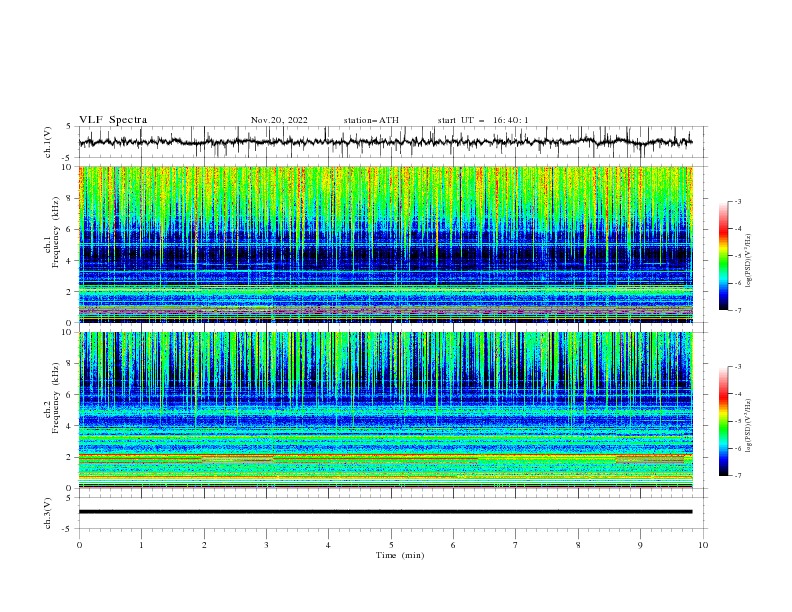
Task: Click the "station=ATH" header label
Action: click(x=371, y=120)
